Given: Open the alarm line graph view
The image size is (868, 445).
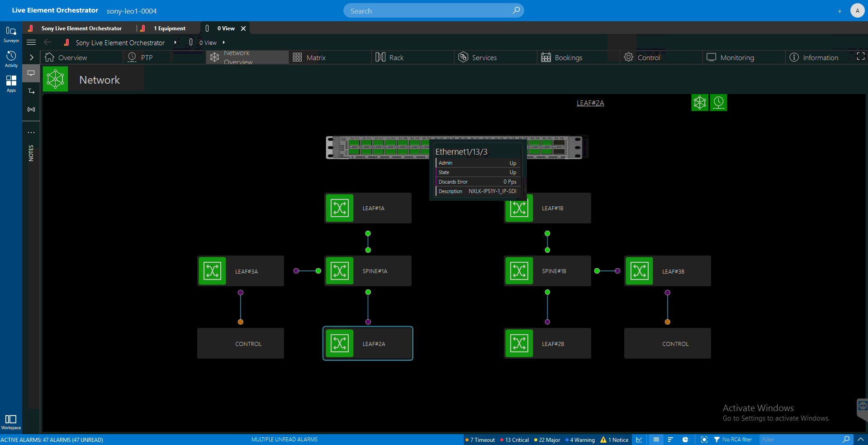Looking at the screenshot, I should click(x=639, y=440).
